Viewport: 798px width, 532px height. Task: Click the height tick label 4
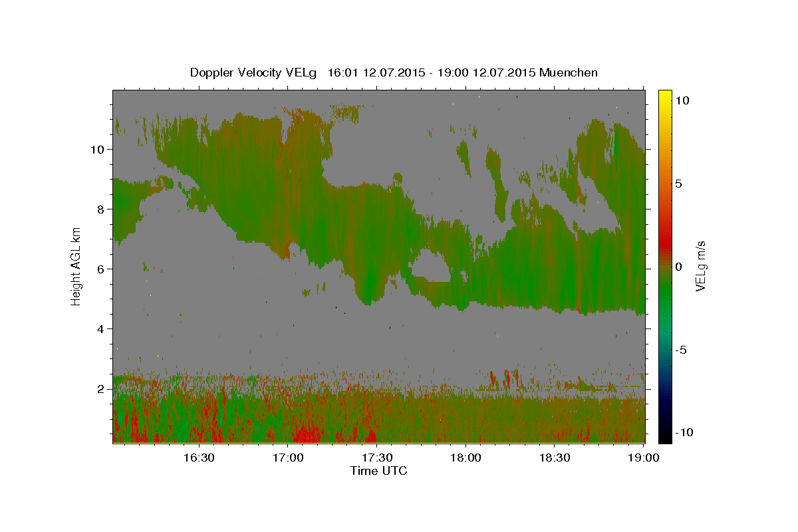click(102, 329)
